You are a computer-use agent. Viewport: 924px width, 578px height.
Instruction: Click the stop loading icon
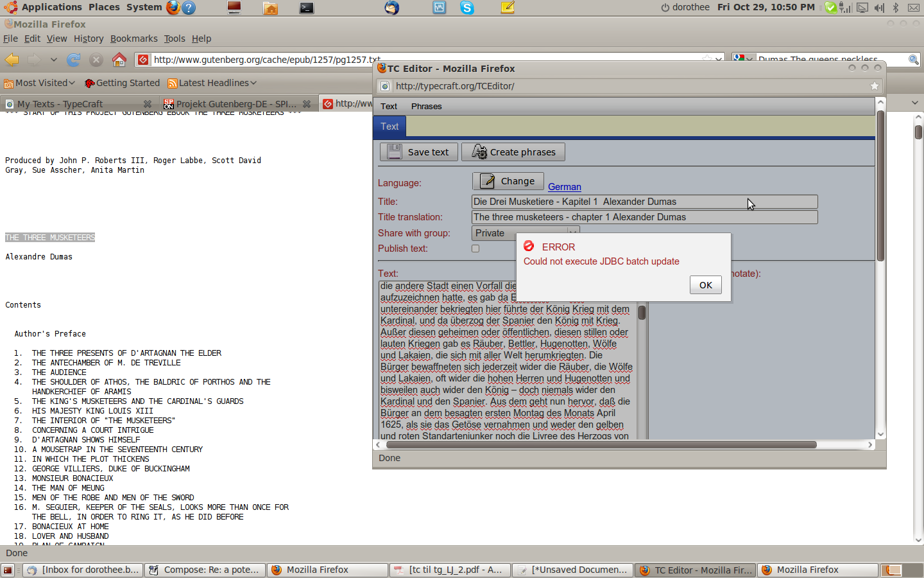96,60
